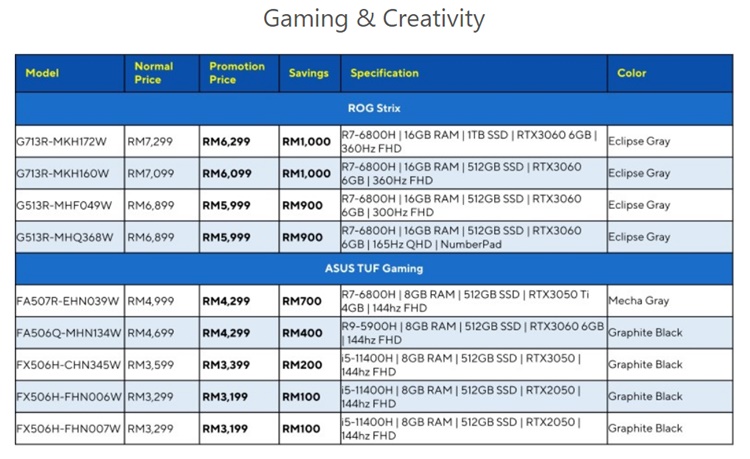Click the R9-5900H specification
The height and width of the screenshot is (459, 750).
click(473, 333)
